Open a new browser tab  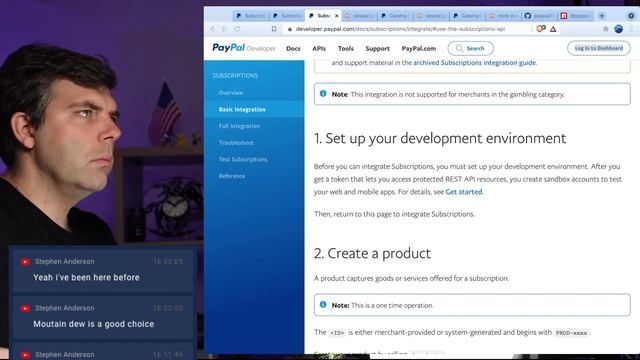click(602, 16)
